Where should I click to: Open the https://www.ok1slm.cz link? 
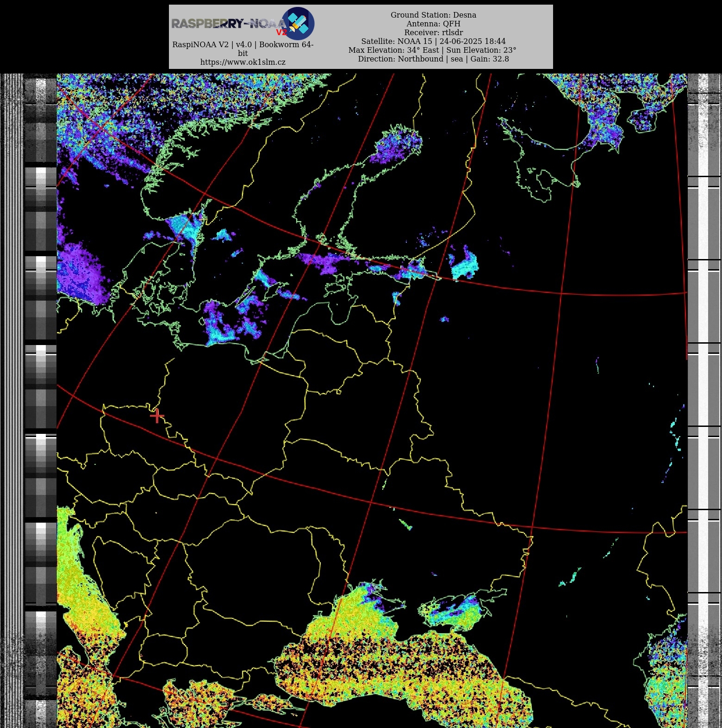point(243,62)
